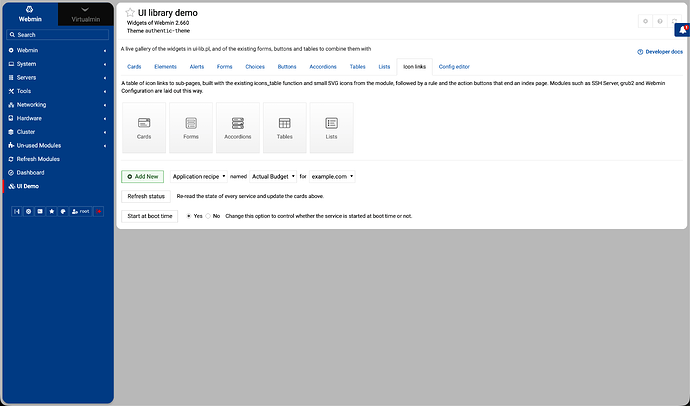Expand the Hardware menu category
Viewport: 690px width, 406px height.
[58, 118]
